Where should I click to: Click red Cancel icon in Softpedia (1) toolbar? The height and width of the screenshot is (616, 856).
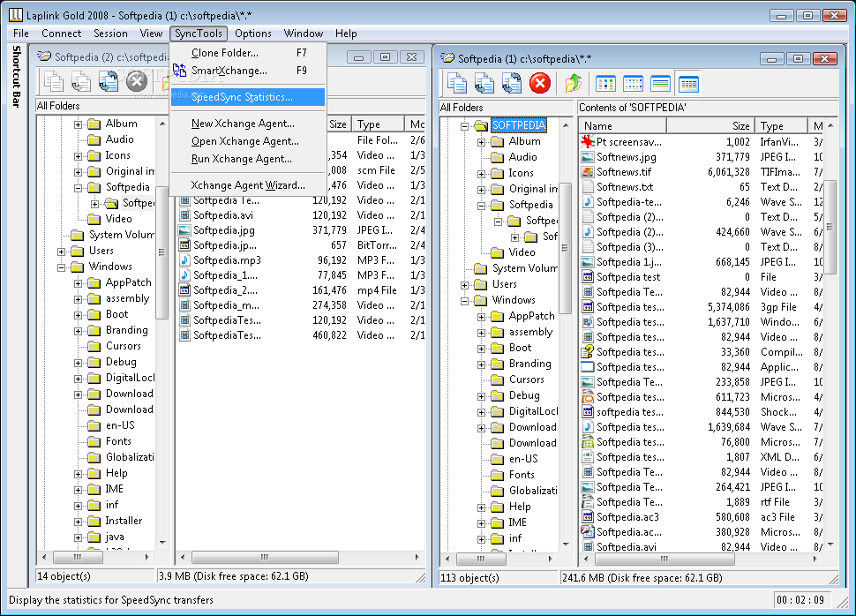540,84
